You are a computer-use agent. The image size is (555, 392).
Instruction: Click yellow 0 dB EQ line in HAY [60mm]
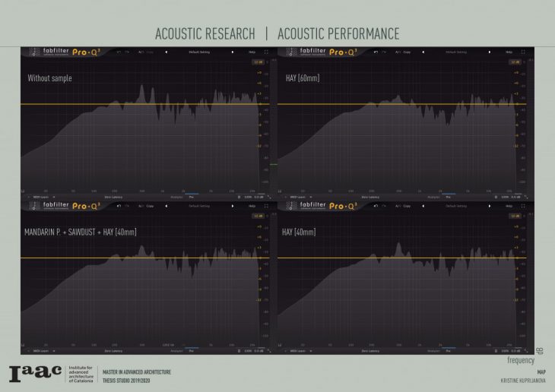(x=395, y=104)
